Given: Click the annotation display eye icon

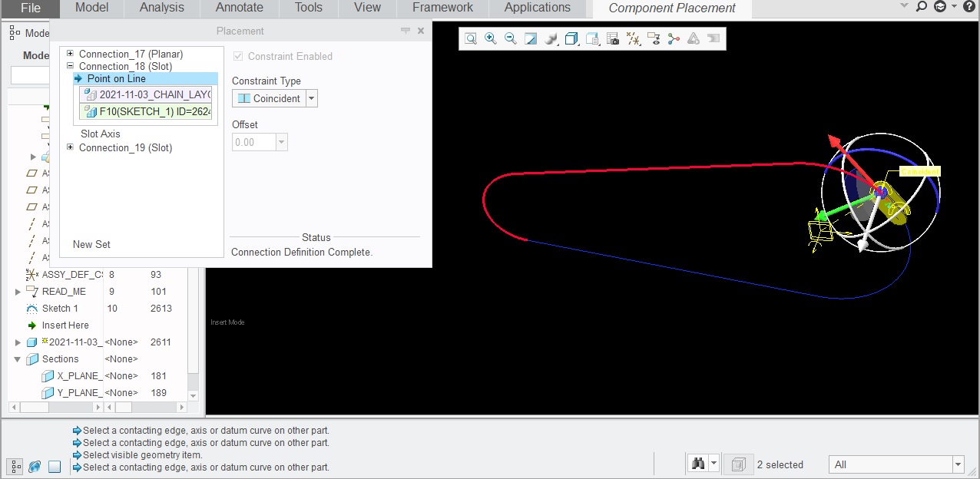Looking at the screenshot, I should coord(654,38).
